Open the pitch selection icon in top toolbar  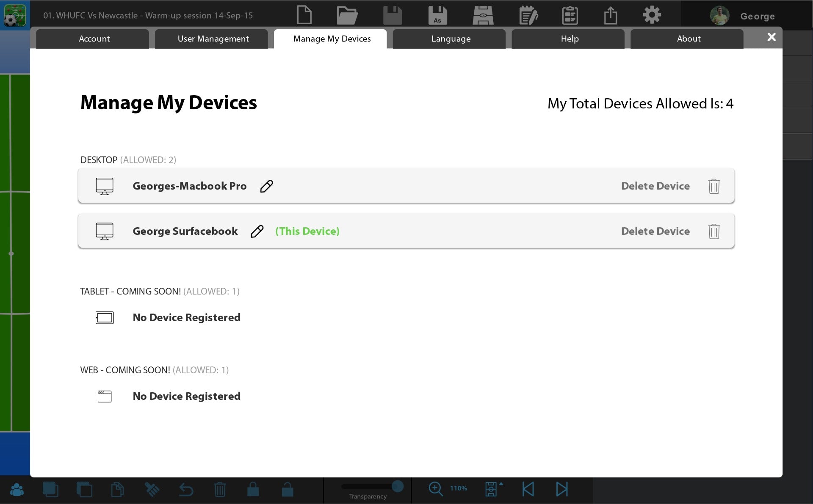tap(483, 15)
